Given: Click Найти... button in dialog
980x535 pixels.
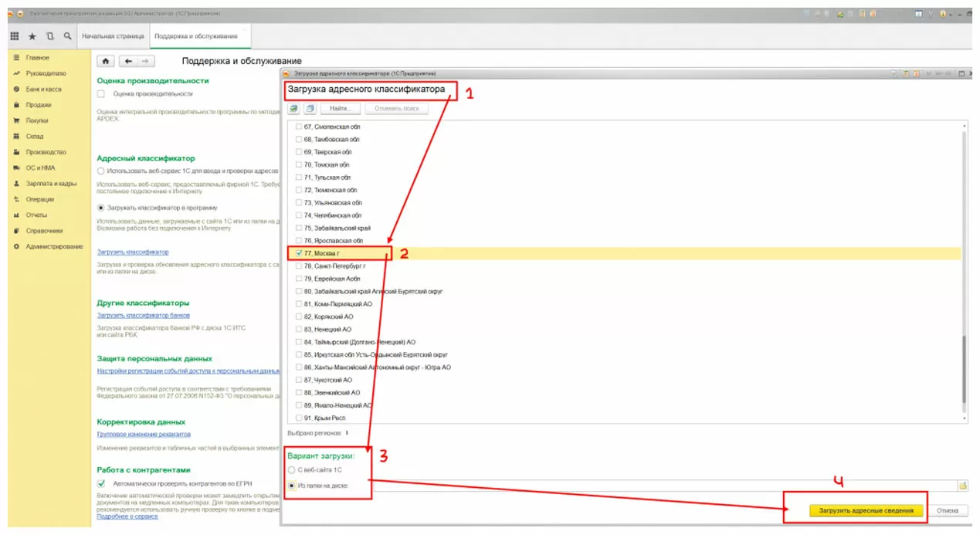Looking at the screenshot, I should [x=341, y=109].
